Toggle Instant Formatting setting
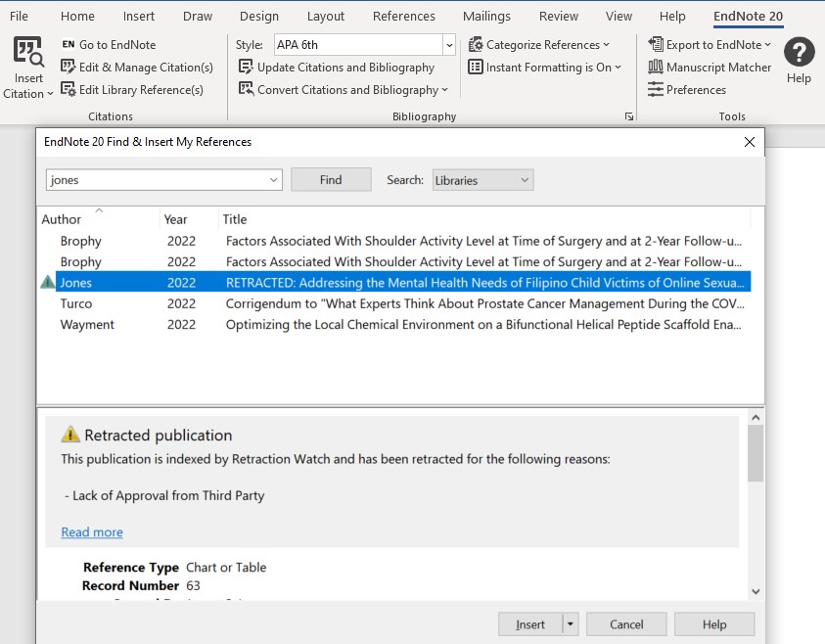 pyautogui.click(x=547, y=69)
